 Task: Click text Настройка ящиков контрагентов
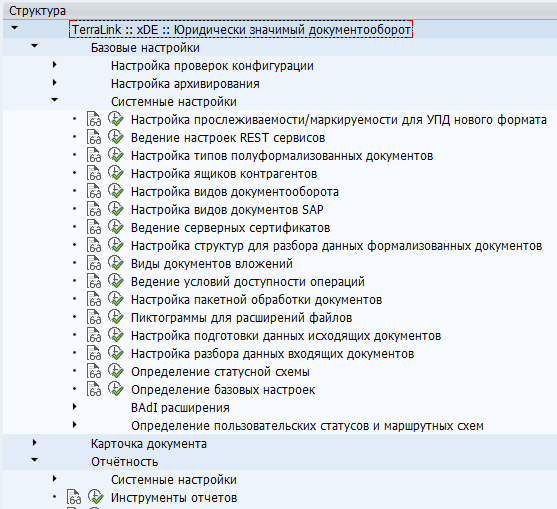224,174
